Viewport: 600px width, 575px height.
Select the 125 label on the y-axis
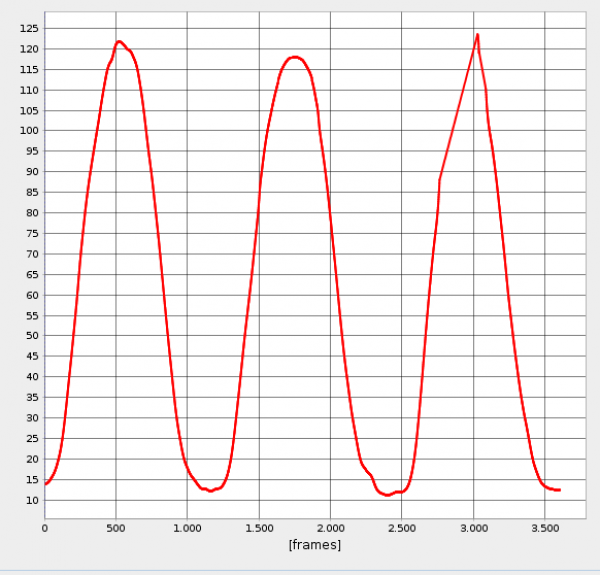(27, 28)
